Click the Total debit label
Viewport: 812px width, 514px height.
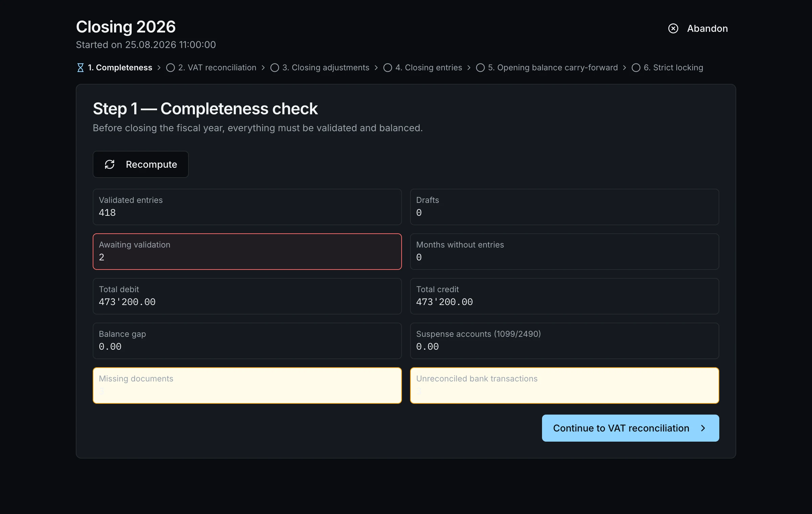(x=119, y=289)
